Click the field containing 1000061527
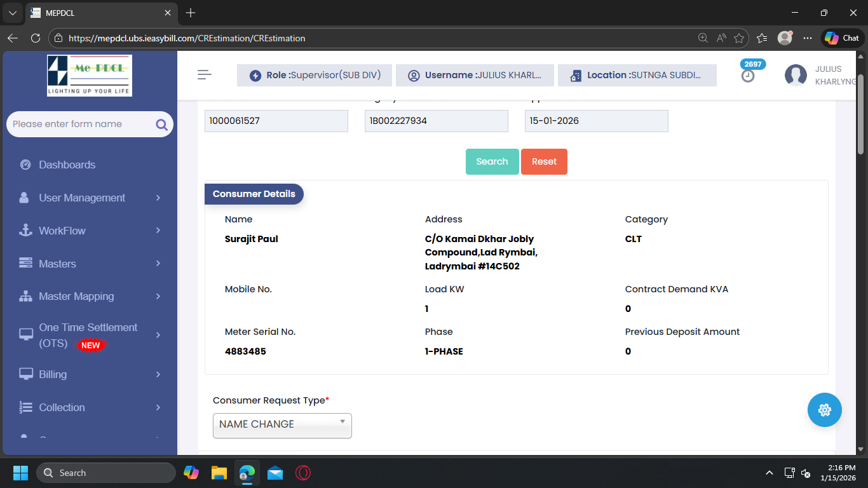 pyautogui.click(x=276, y=121)
